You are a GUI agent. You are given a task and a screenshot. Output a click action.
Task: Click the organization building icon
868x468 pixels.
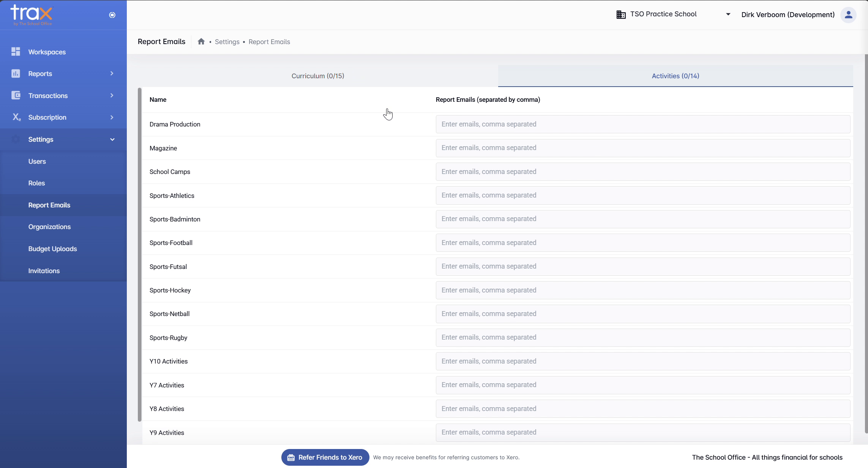(621, 14)
